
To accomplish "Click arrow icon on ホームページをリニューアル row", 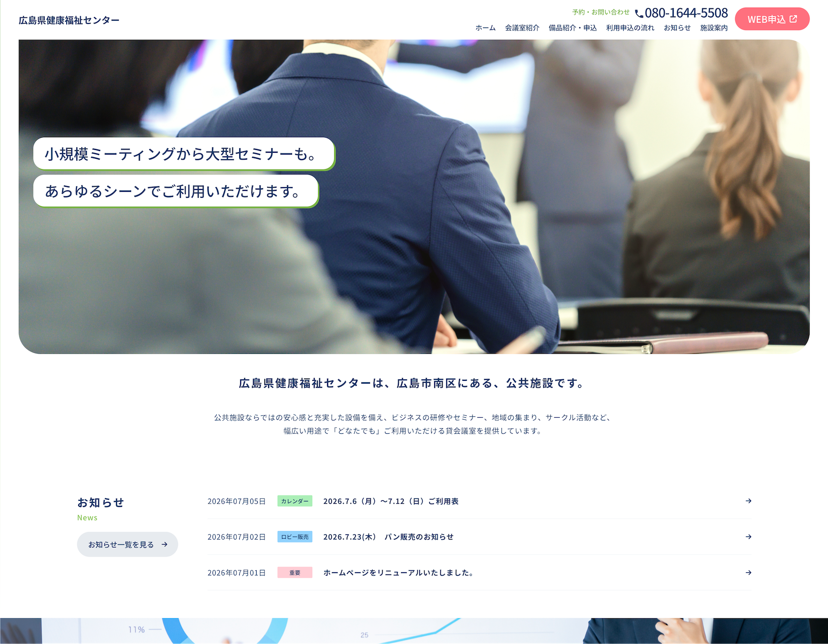I will [x=748, y=573].
